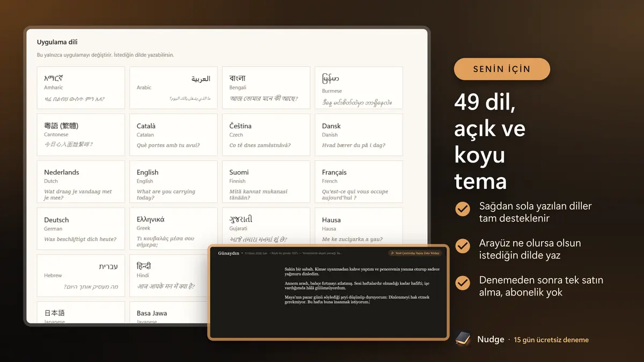Click 'Was beschäftigt dich heute?' sample text
The width and height of the screenshot is (644, 362).
pos(80,239)
